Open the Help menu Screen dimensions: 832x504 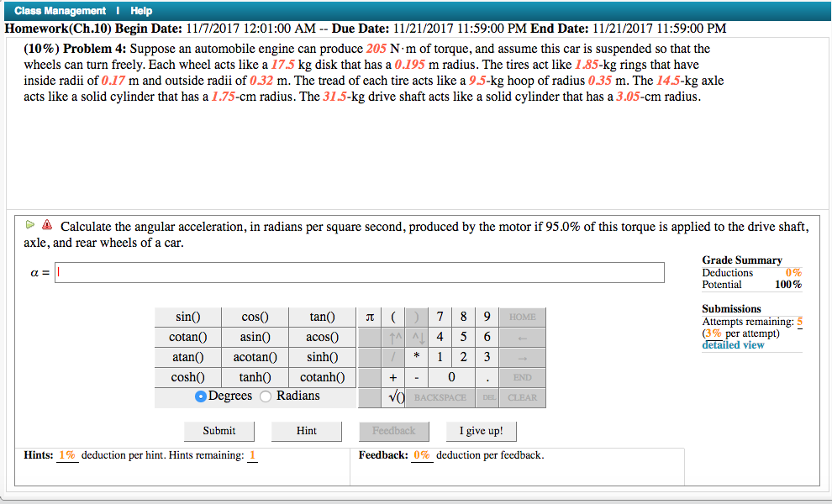[140, 10]
